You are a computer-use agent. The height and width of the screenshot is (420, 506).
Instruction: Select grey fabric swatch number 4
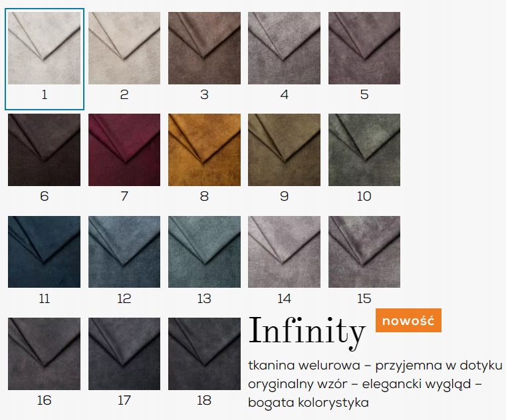tap(285, 49)
